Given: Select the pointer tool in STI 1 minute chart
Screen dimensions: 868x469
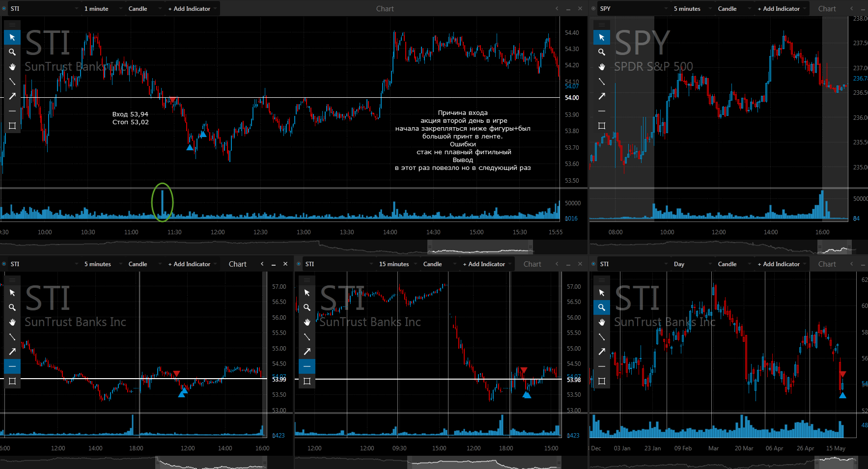Looking at the screenshot, I should [12, 37].
